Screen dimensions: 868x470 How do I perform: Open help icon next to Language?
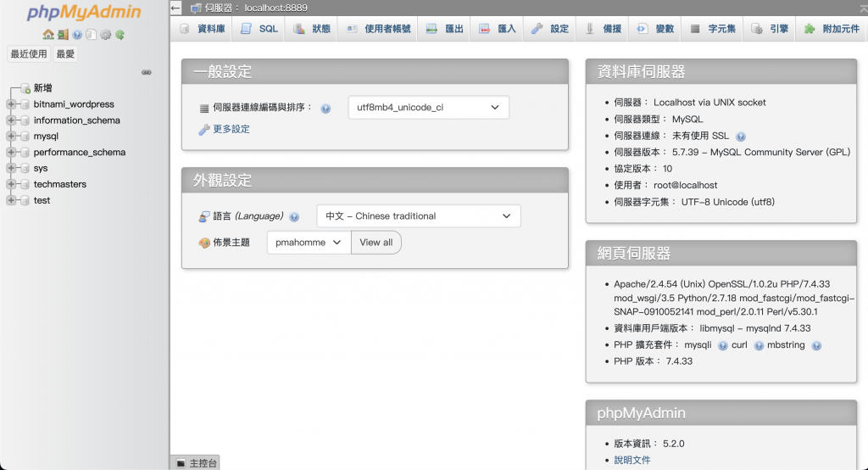click(294, 216)
